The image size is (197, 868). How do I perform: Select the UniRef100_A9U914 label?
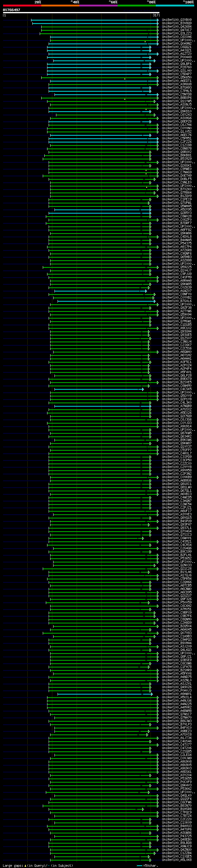click(x=177, y=426)
